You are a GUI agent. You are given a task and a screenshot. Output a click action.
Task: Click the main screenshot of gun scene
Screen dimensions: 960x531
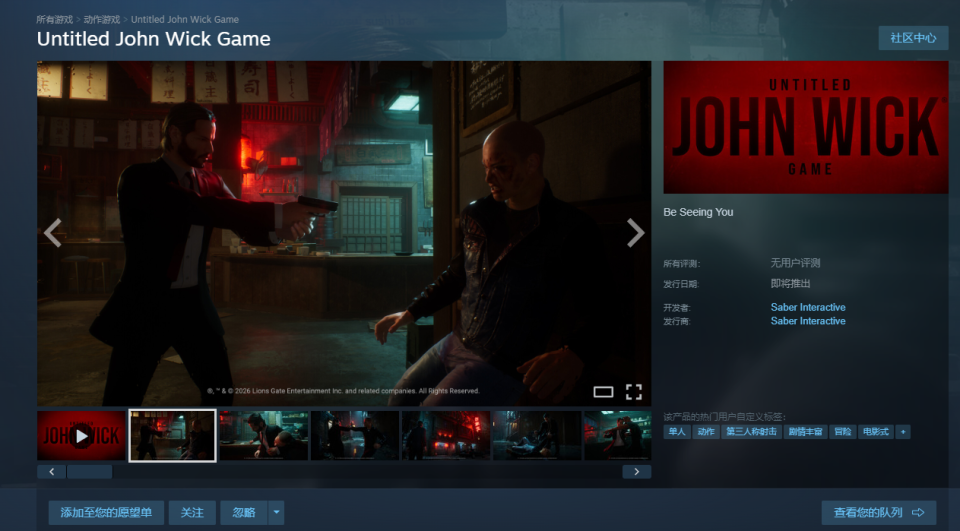point(344,233)
